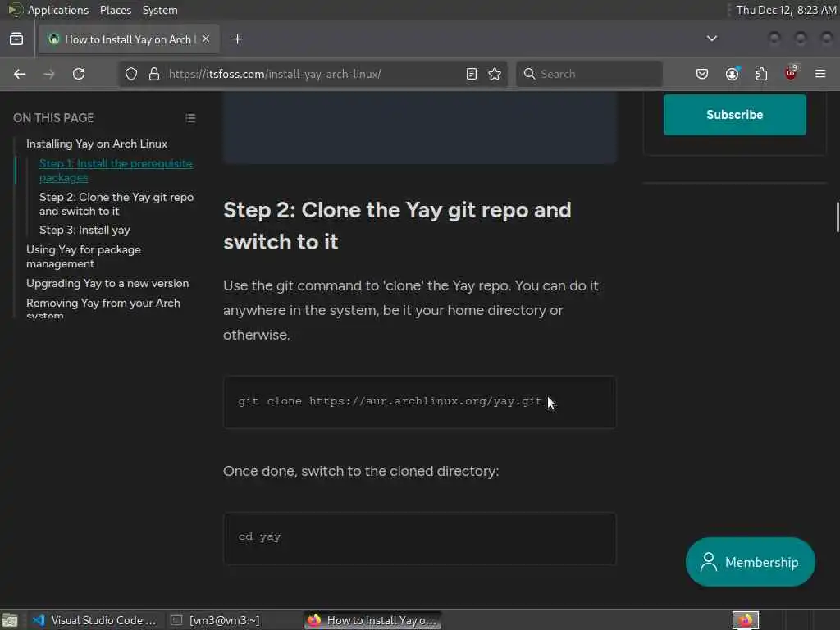The height and width of the screenshot is (630, 840).
Task: Click the 'Once done, switch to the cloned directory' text
Action: click(x=361, y=472)
